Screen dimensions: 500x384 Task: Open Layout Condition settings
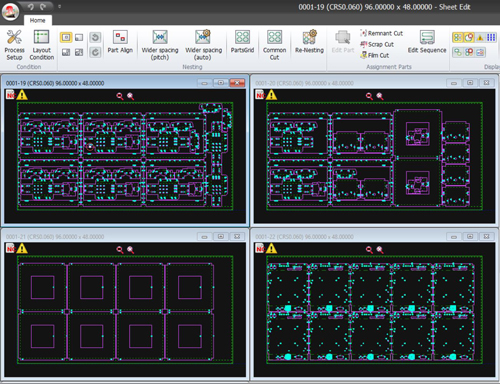[x=42, y=45]
